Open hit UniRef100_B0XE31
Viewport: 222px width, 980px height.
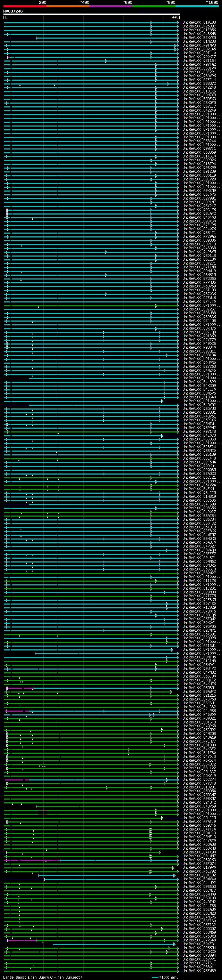199,944
